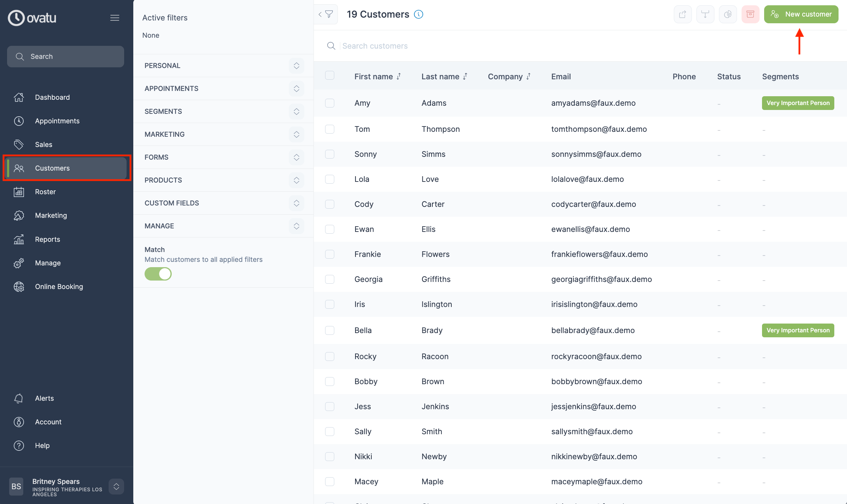Open the Sales section
Viewport: 847px width, 504px height.
tap(43, 145)
